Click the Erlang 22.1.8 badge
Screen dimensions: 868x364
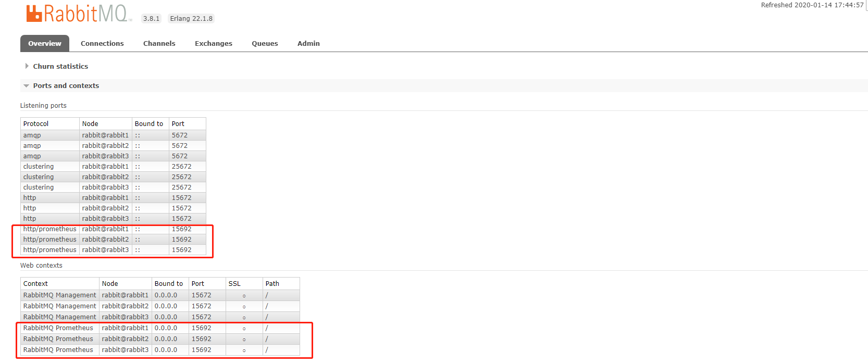pyautogui.click(x=191, y=18)
